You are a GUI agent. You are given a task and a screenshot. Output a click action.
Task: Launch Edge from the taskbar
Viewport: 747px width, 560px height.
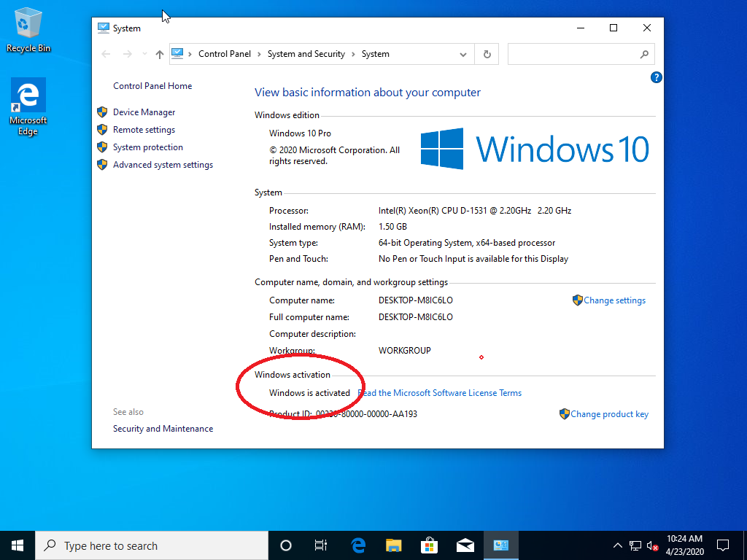click(x=358, y=545)
